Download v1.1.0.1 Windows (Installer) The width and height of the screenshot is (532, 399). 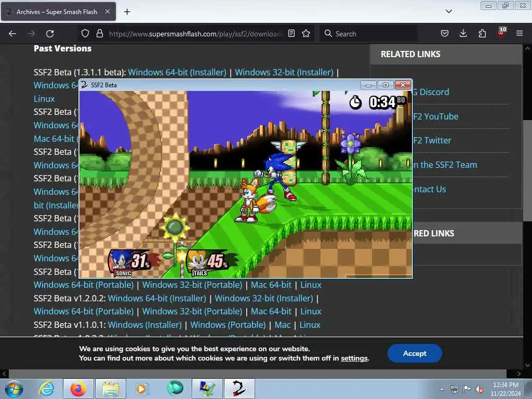[145, 325]
